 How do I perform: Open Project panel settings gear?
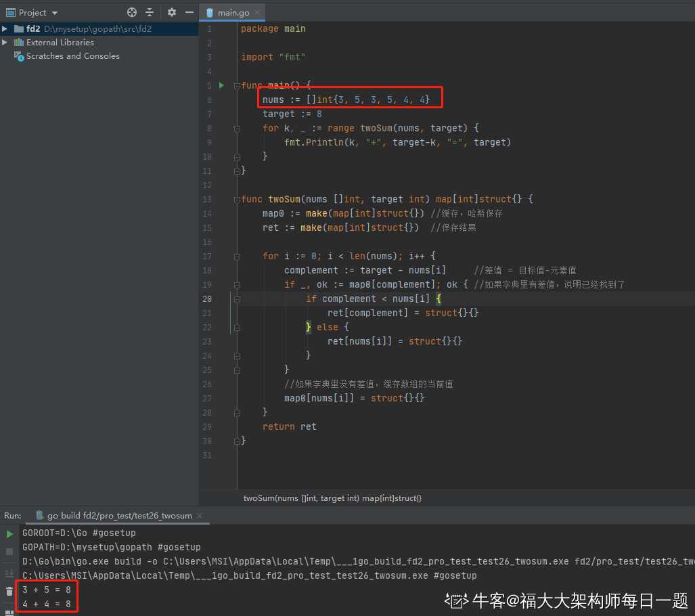click(x=171, y=12)
